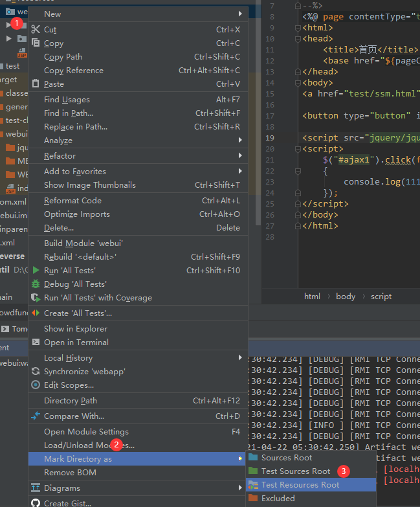The image size is (420, 507).
Task: Click line number 19 in the gutter
Action: 270,138
